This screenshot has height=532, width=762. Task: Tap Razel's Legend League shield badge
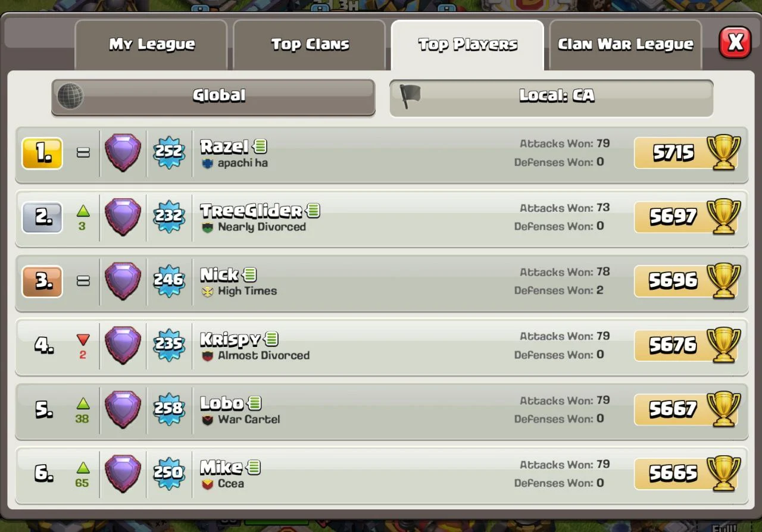point(123,152)
